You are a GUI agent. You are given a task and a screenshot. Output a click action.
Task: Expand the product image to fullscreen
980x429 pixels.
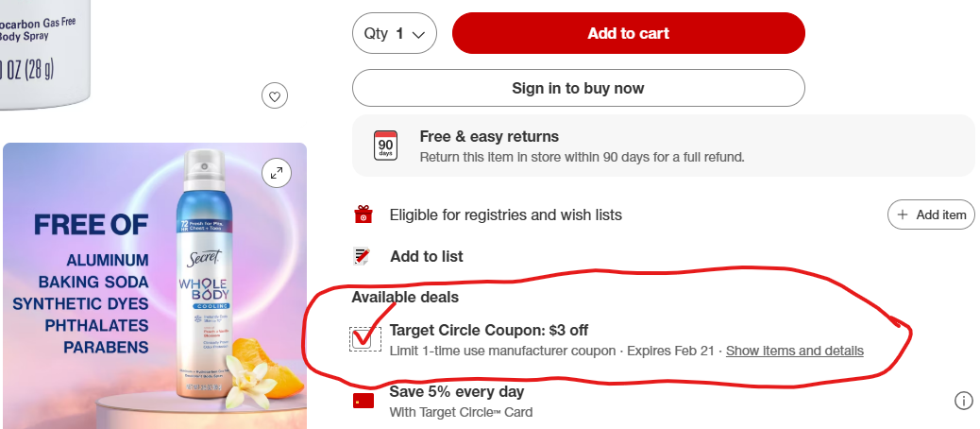pos(276,173)
